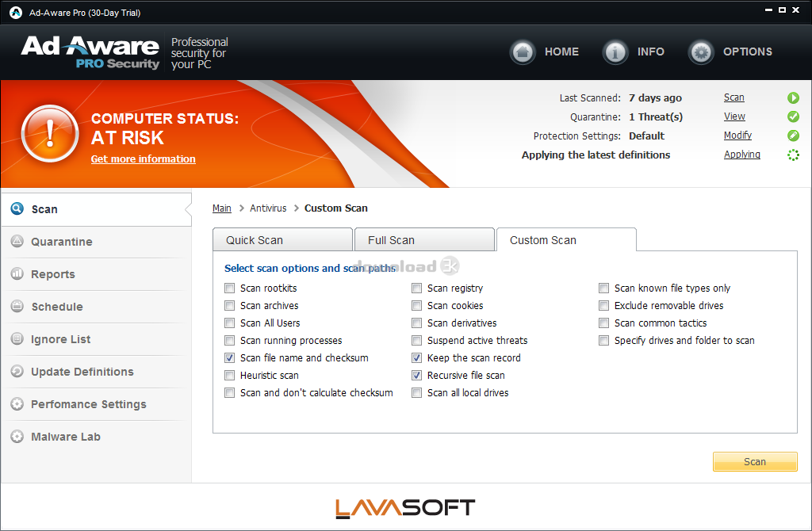Screen dimensions: 812x531
Task: Disable Keep the scan record checkbox
Action: click(x=416, y=358)
